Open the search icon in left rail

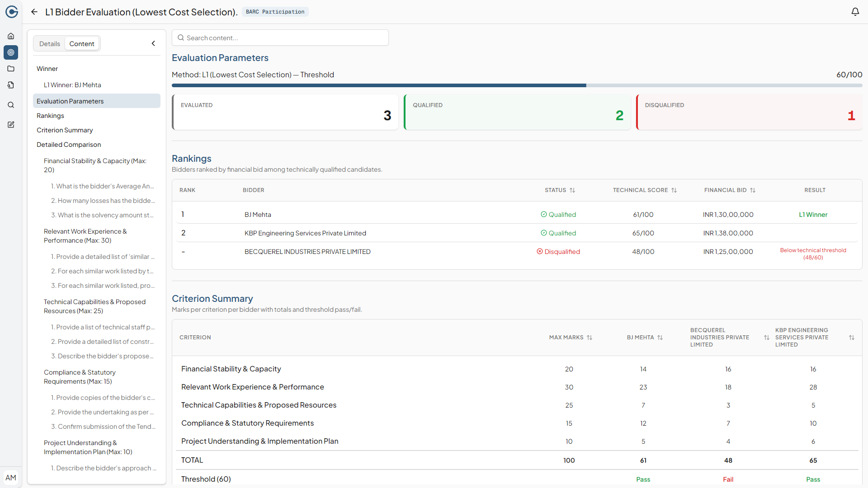click(x=11, y=105)
